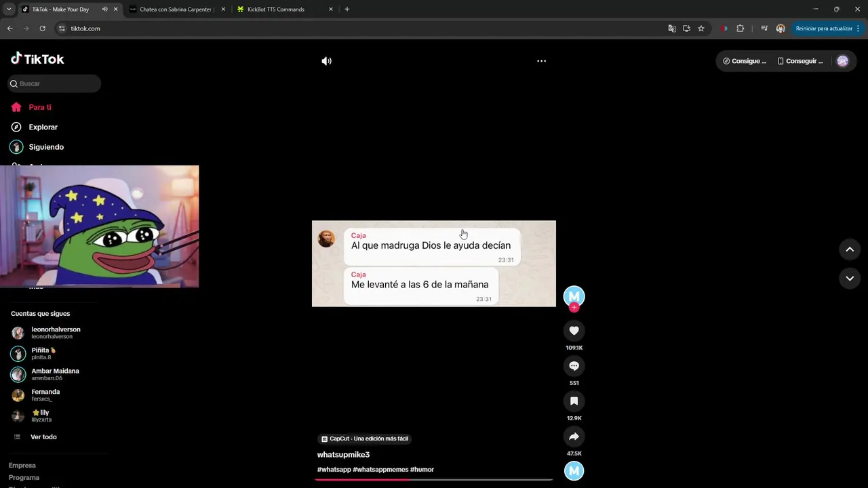Viewport: 868px width, 488px height.
Task: Open lily followed account
Action: point(31,415)
